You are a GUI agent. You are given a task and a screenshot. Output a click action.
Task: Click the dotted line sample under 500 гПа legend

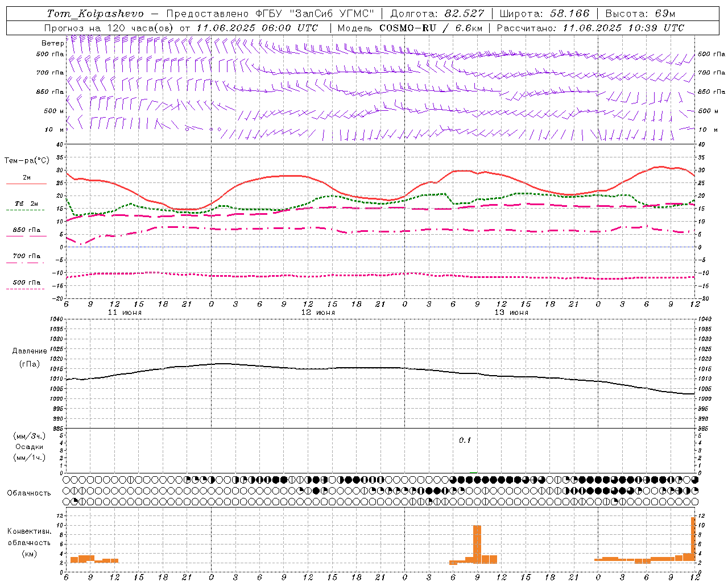pos(26,289)
